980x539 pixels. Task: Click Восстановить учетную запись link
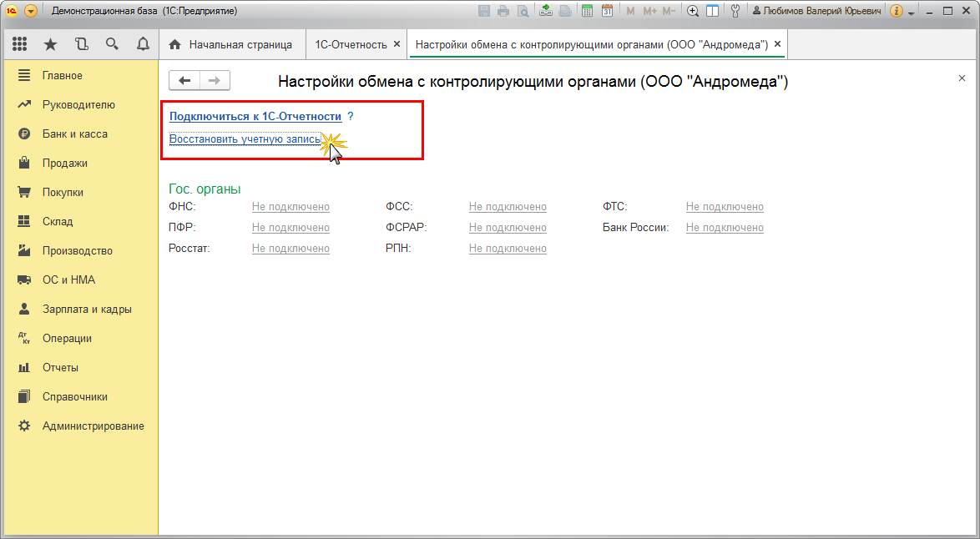[x=245, y=139]
